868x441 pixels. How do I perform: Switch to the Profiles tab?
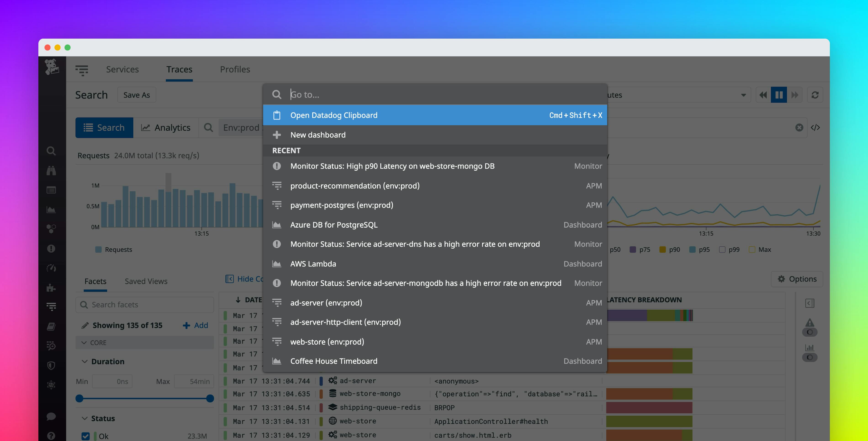(x=235, y=69)
